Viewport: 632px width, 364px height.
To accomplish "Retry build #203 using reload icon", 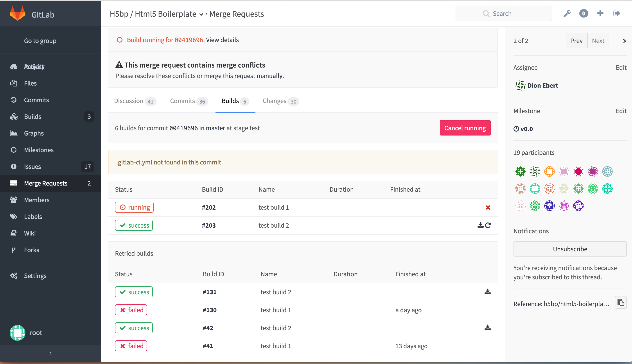I will click(x=488, y=225).
